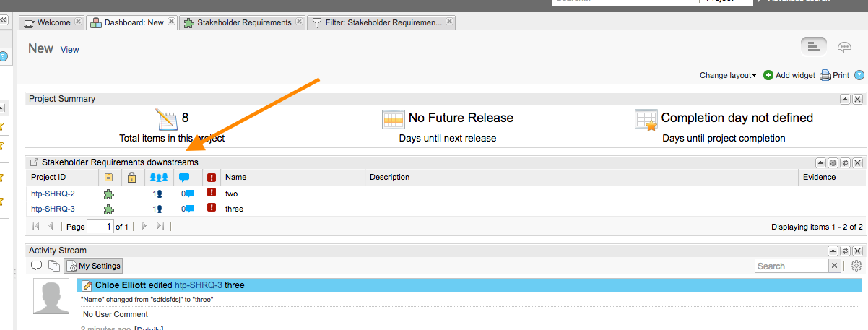This screenshot has width=868, height=330.
Task: Switch to the comments view speech bubble toggle
Action: point(844,47)
